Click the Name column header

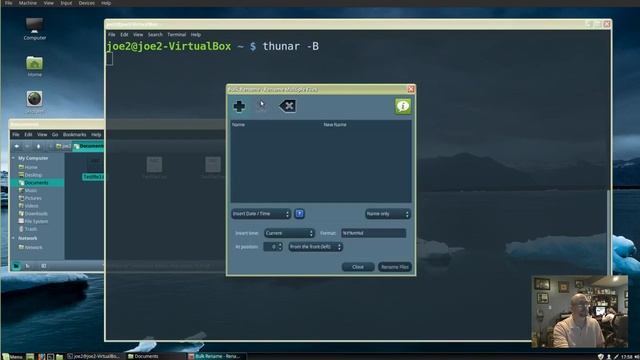pos(238,124)
